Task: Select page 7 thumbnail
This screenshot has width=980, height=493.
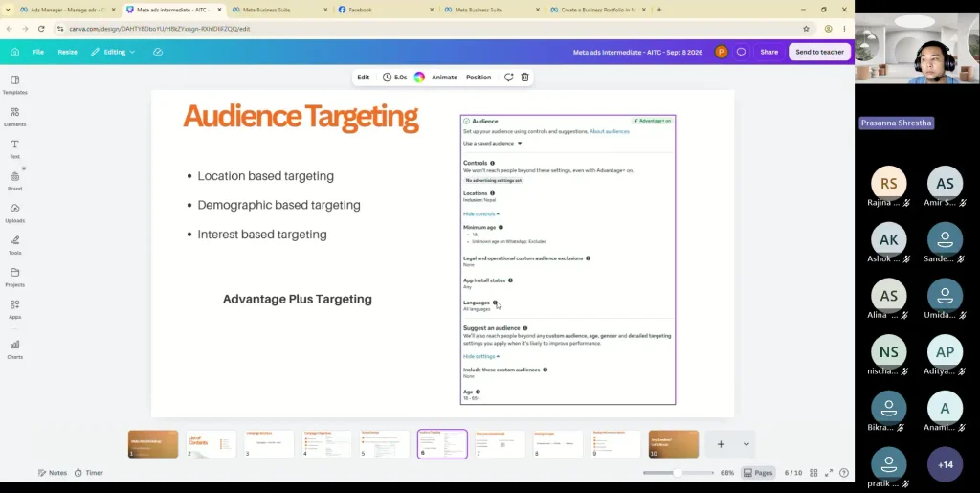Action: (x=500, y=444)
